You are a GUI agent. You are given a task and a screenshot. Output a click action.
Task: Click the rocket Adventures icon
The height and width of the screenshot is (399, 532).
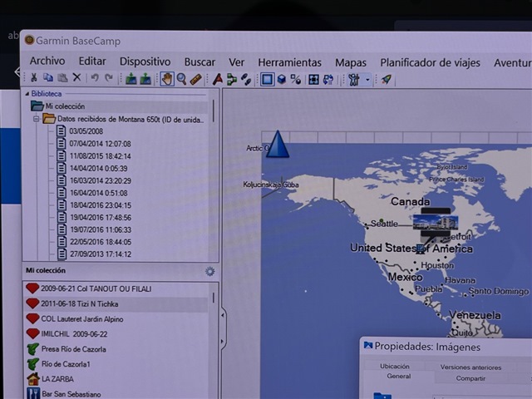(x=387, y=80)
